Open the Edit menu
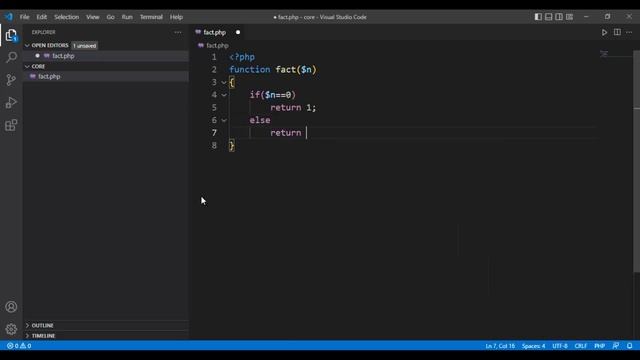This screenshot has height=360, width=640. (x=42, y=17)
